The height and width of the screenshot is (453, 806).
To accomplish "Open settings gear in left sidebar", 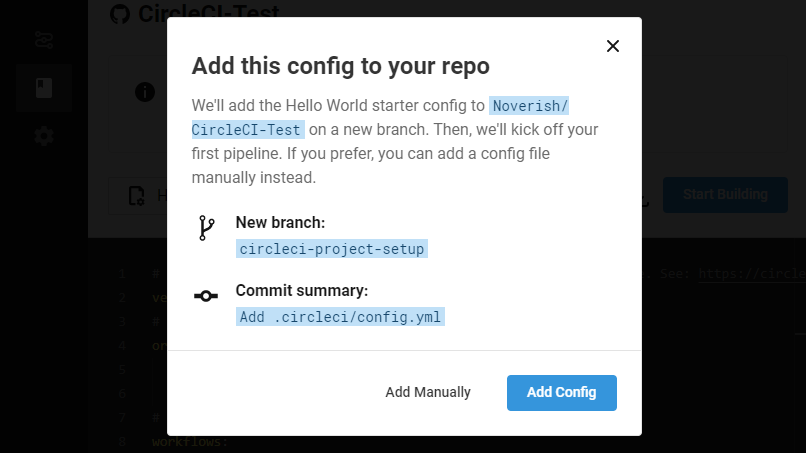I will click(x=44, y=136).
